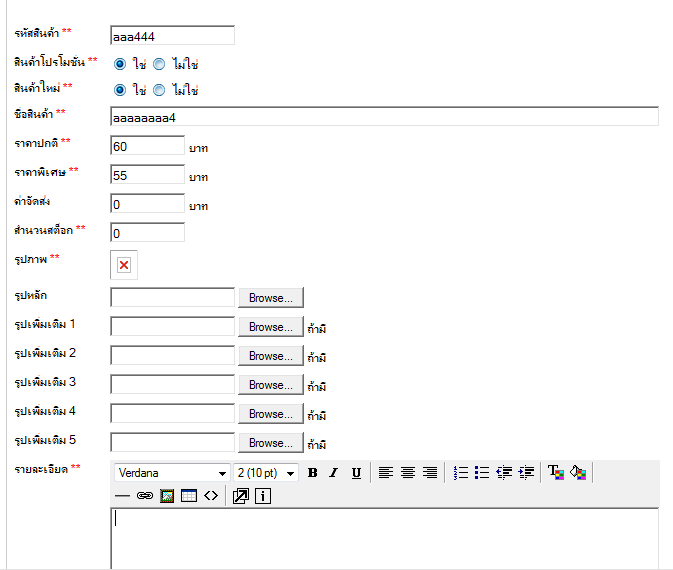Click the underline formatting icon

point(356,473)
